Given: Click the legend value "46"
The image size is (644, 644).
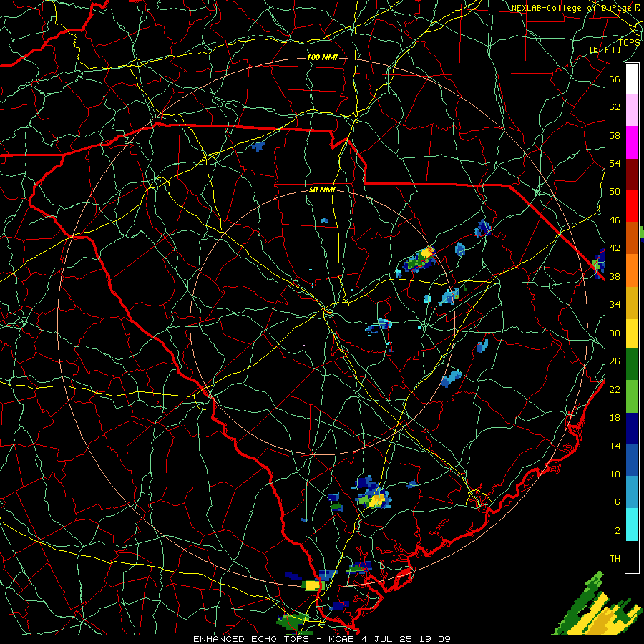Looking at the screenshot, I should [x=615, y=220].
